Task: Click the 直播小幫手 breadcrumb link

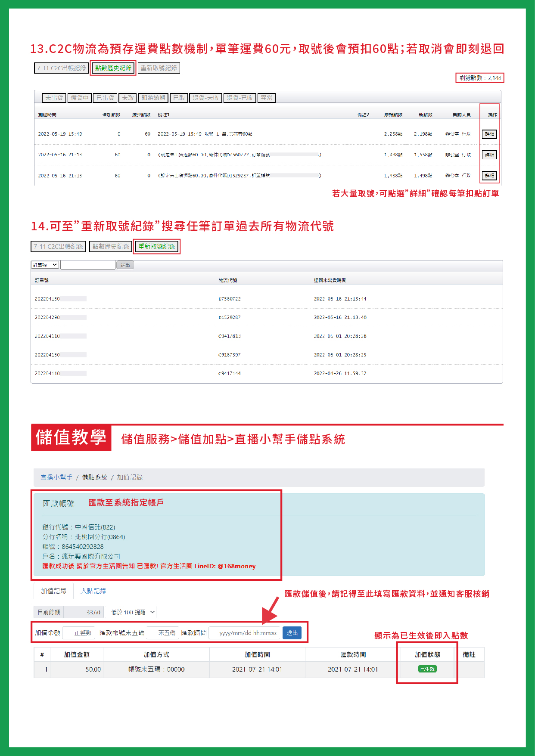Action: (56, 477)
